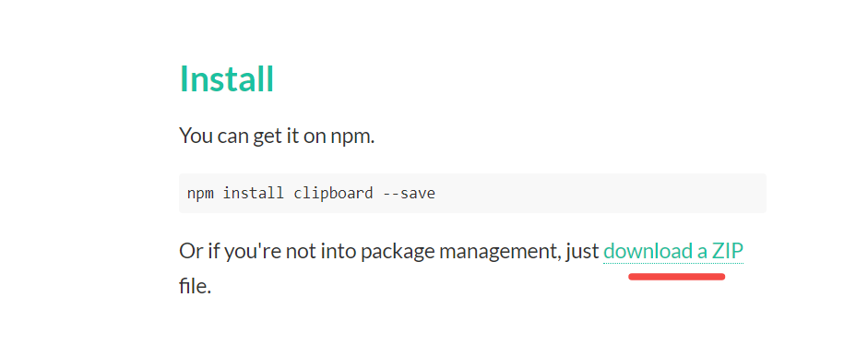The image size is (868, 345).
Task: Click the word "clipboard" in the code snippet
Action: click(334, 194)
